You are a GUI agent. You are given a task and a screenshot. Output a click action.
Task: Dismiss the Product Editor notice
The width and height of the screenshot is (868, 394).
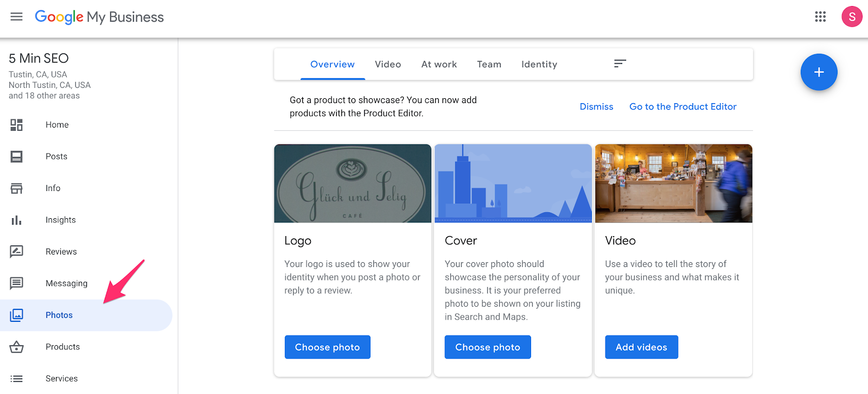[x=596, y=106]
